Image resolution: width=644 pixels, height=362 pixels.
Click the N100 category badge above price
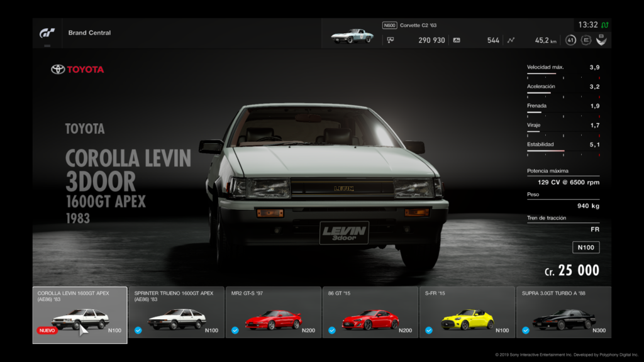point(586,248)
